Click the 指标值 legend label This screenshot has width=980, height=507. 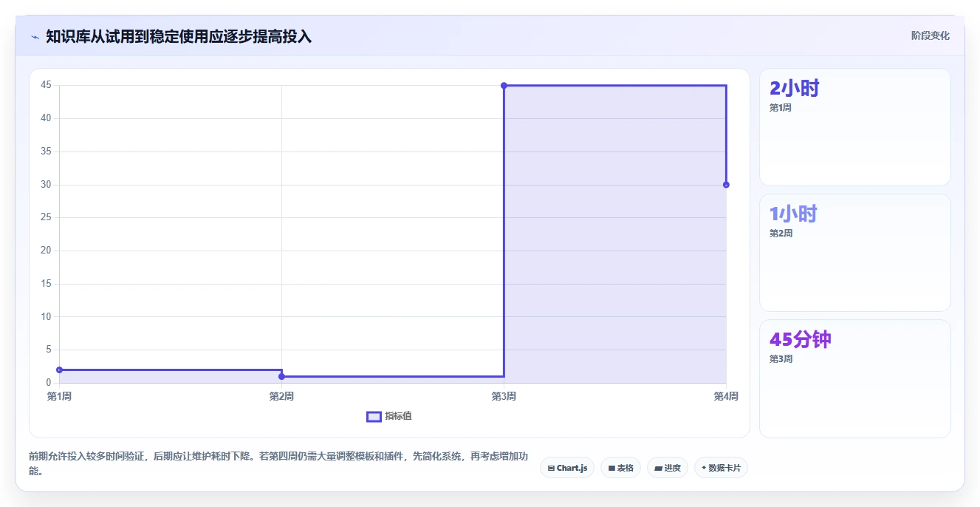398,416
